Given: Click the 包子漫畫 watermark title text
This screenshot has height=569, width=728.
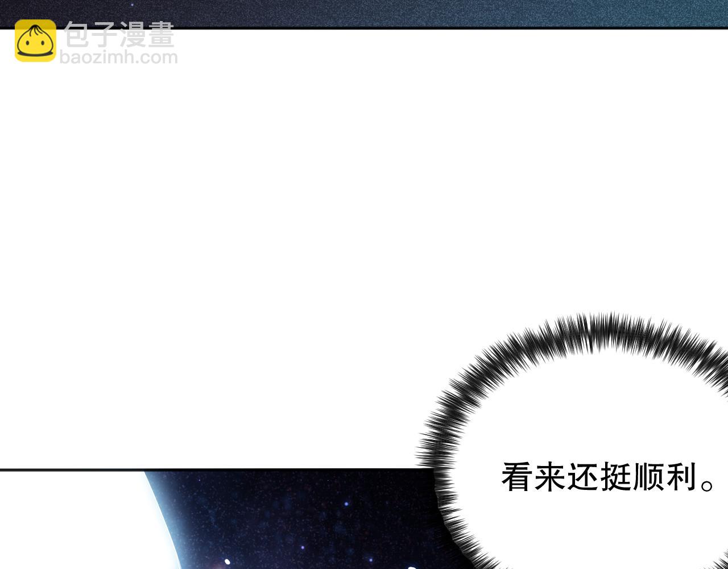Looking at the screenshot, I should click(x=119, y=35).
